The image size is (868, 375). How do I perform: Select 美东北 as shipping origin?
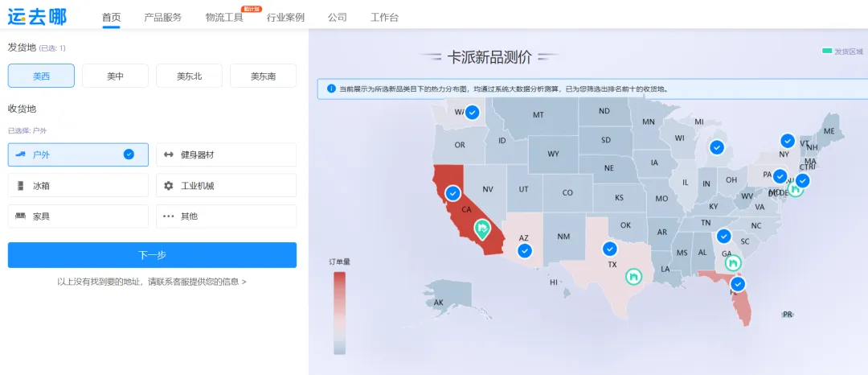tap(190, 76)
